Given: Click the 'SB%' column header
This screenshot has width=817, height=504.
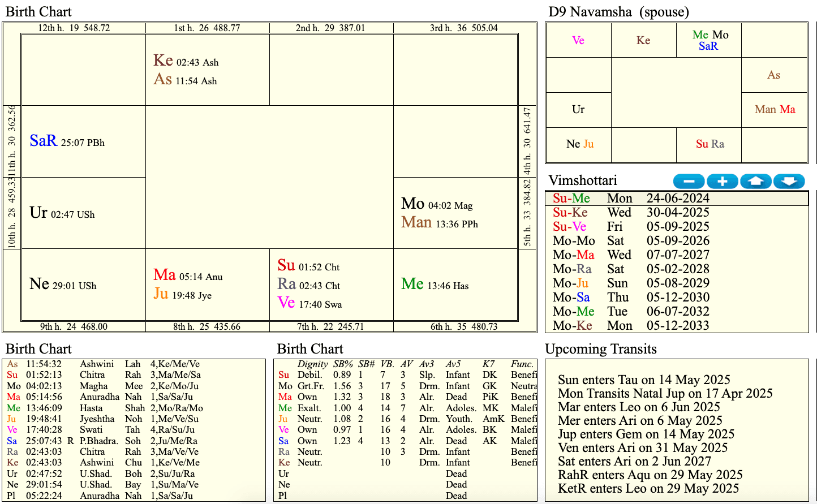Looking at the screenshot, I should click(342, 364).
